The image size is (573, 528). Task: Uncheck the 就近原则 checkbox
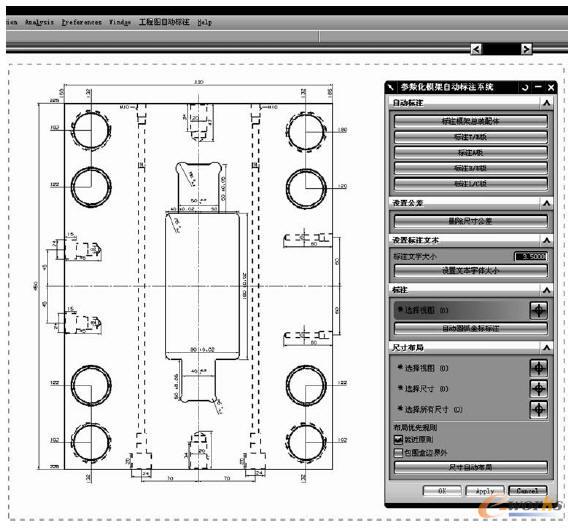(398, 440)
